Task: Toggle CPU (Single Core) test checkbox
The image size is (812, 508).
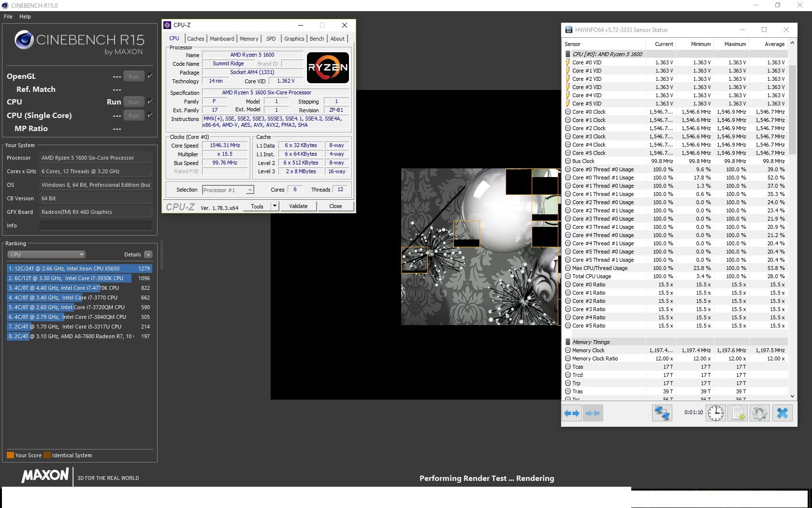Action: (150, 115)
